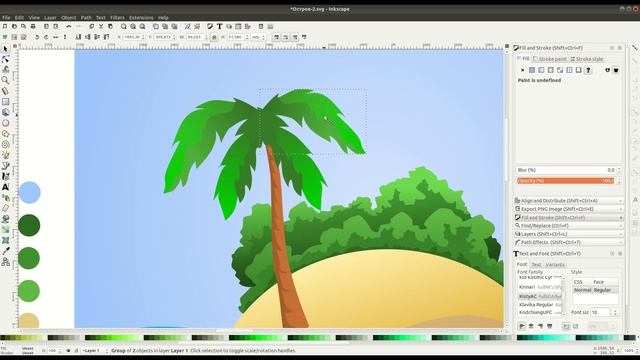This screenshot has height=360, width=640.
Task: Expand Export PNG Image panel
Action: pyautogui.click(x=569, y=209)
